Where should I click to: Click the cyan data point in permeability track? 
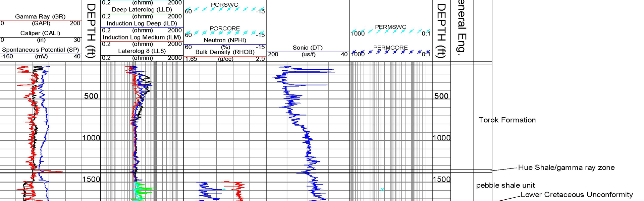(x=382, y=189)
